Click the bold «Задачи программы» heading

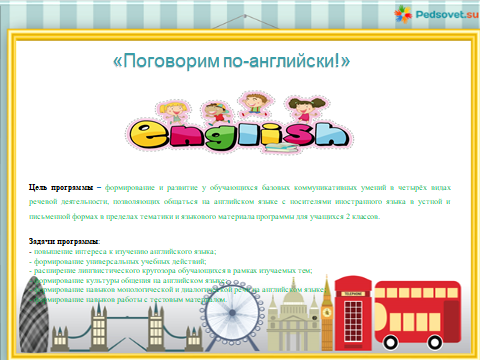coord(64,241)
